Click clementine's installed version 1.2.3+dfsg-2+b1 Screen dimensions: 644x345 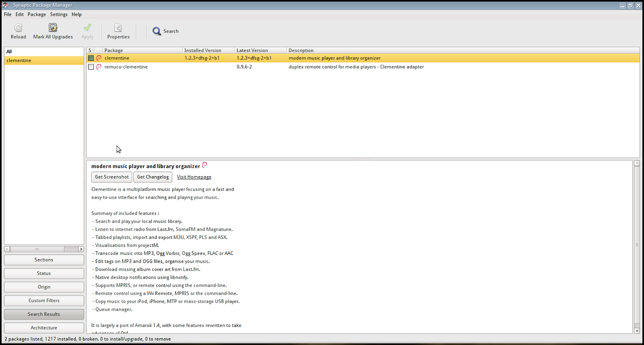202,58
